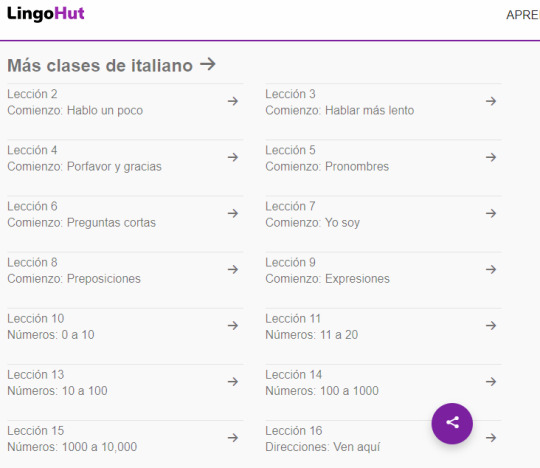Open lesson Comienzo: Hablo un poco
Viewport: 540px width, 468px height.
click(x=75, y=111)
